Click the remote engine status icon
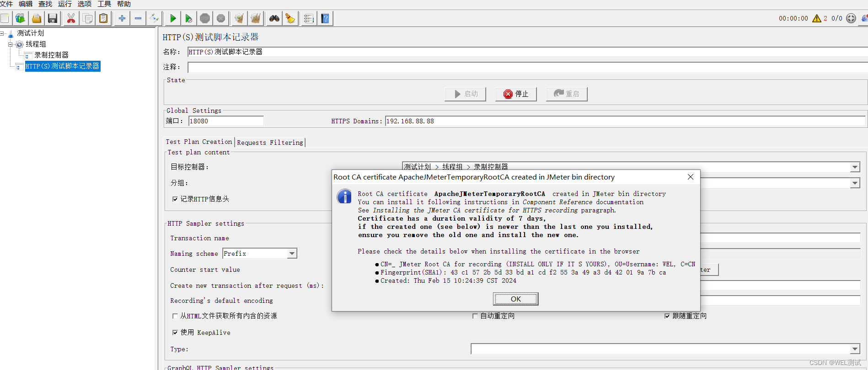 (851, 18)
